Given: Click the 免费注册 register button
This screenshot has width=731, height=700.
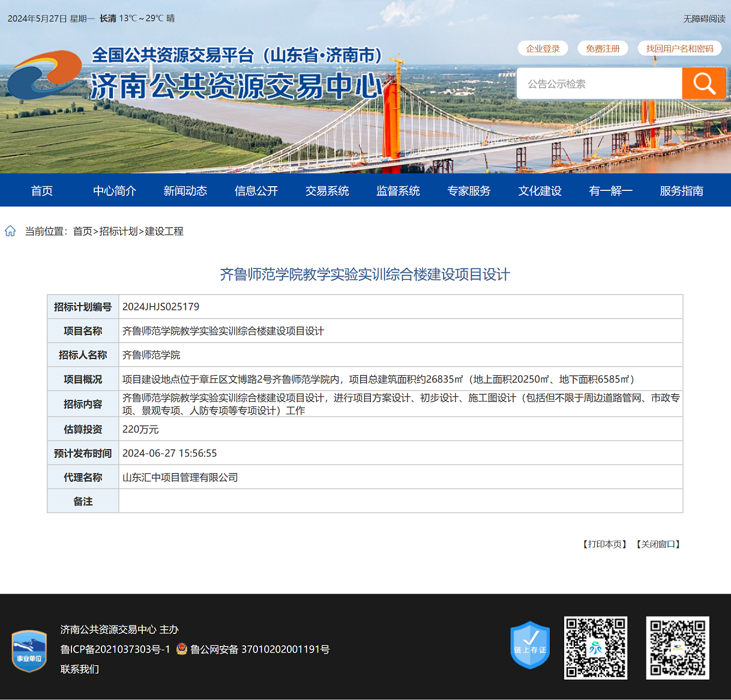Looking at the screenshot, I should click(x=603, y=49).
